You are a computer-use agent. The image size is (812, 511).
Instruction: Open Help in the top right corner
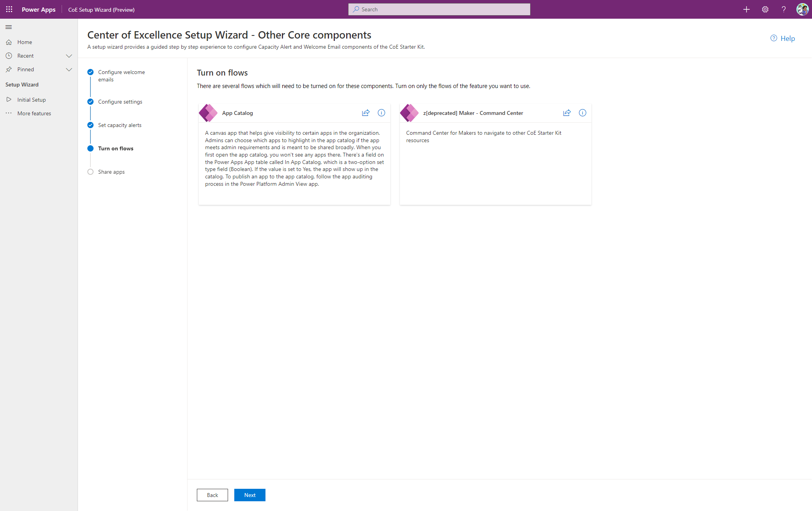point(783,38)
